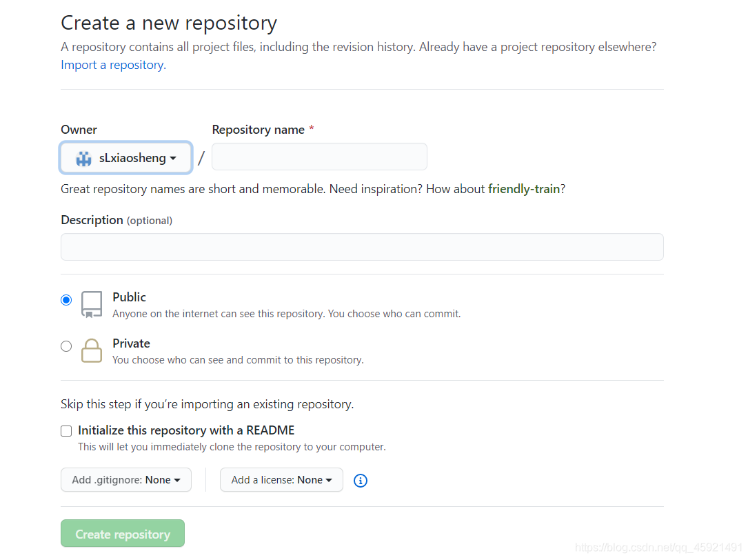Focus the Description text field
Image resolution: width=748 pixels, height=560 pixels.
coord(362,247)
